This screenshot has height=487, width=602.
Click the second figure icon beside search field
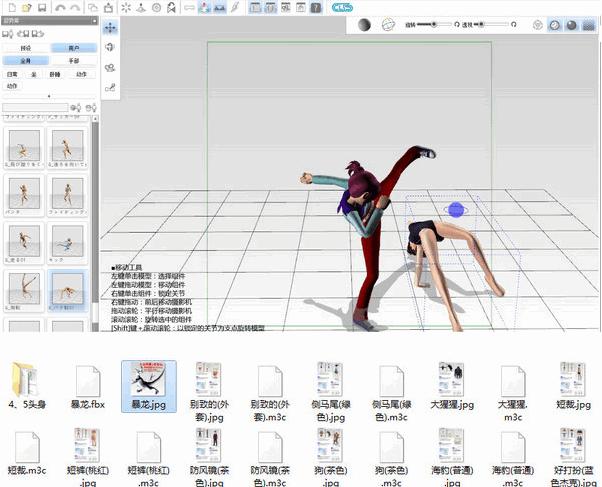[91, 108]
